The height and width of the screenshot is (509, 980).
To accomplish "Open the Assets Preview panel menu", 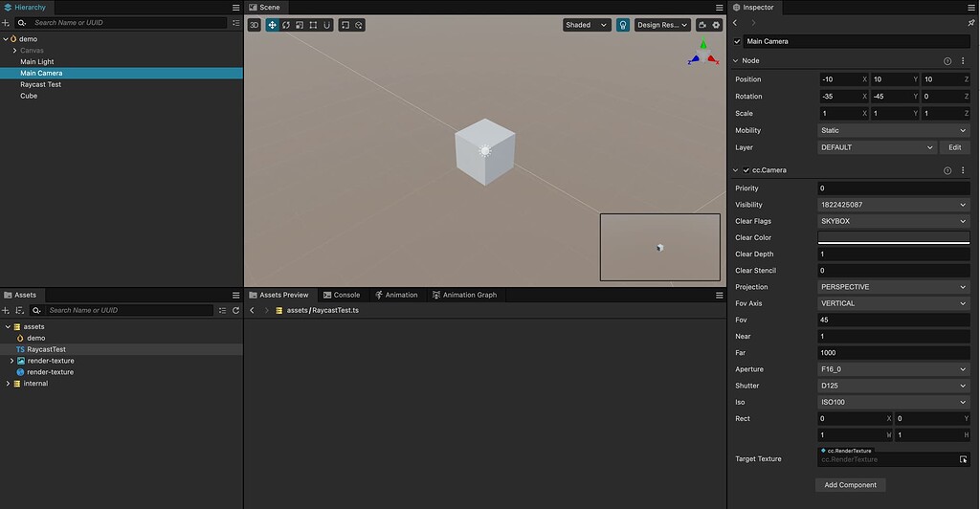I will 720,296.
